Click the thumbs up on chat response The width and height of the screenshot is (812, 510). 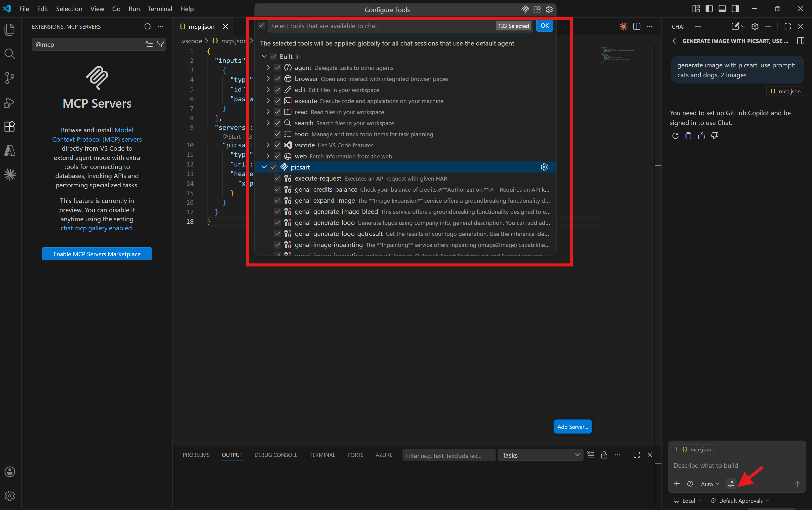coord(701,136)
